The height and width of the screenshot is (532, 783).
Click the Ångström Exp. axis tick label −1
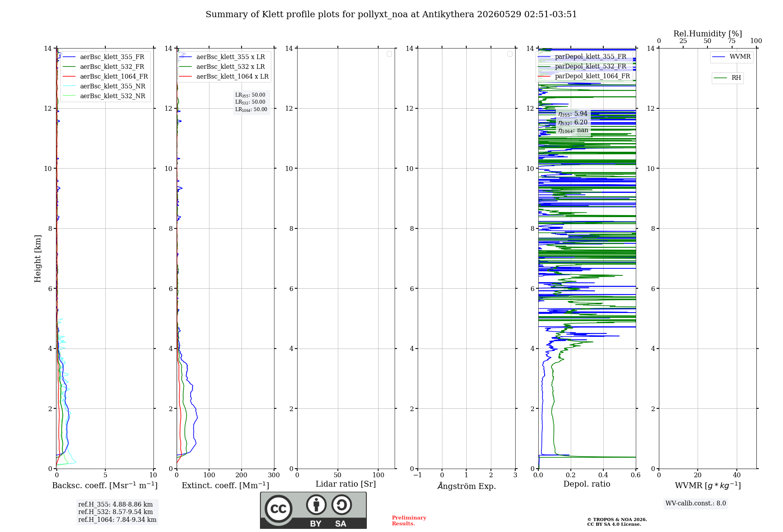tap(417, 475)
